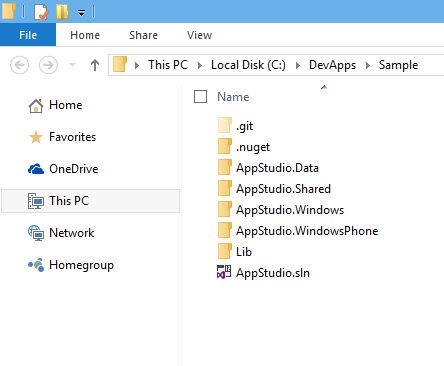This screenshot has width=444, height=366.
Task: Click the Homegroup icon
Action: pos(36,265)
